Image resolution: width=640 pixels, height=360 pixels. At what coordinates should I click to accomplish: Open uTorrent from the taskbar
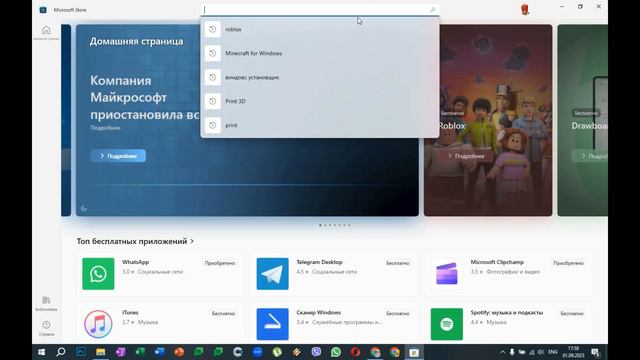pyautogui.click(x=277, y=352)
